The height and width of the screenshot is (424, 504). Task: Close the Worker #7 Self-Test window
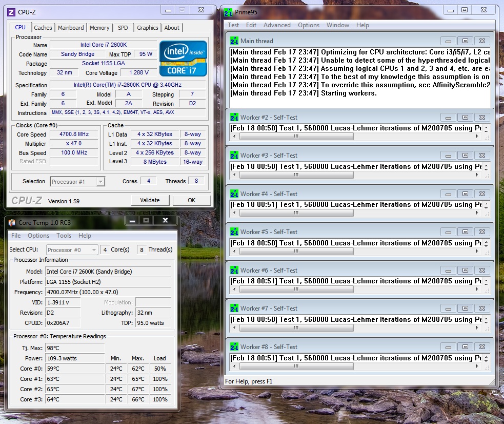(482, 309)
